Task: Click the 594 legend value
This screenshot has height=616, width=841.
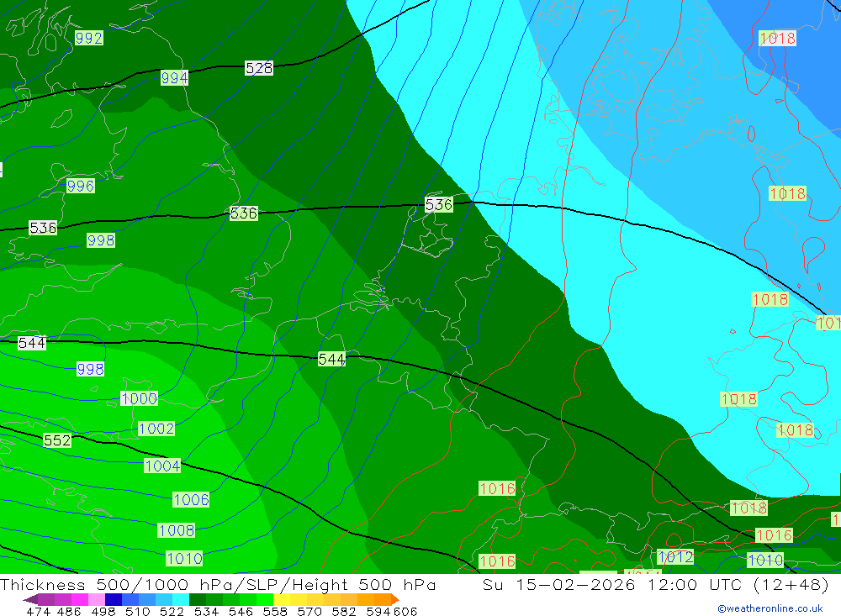Action: (x=378, y=611)
